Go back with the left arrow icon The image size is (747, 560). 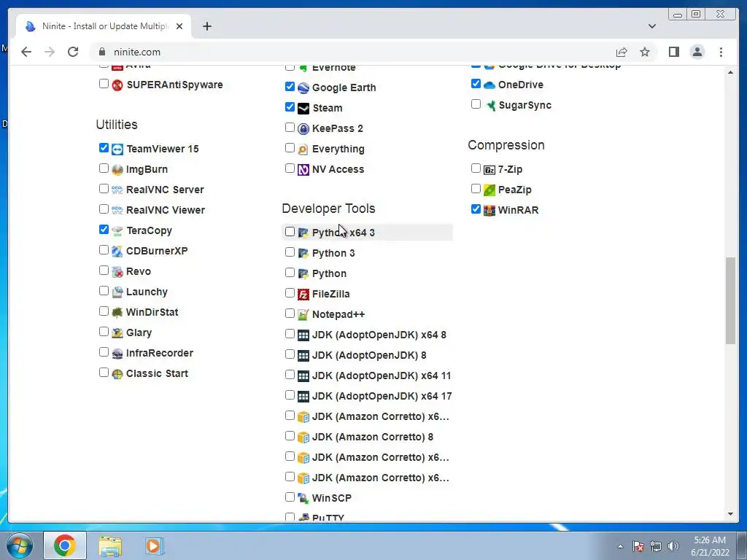26,52
